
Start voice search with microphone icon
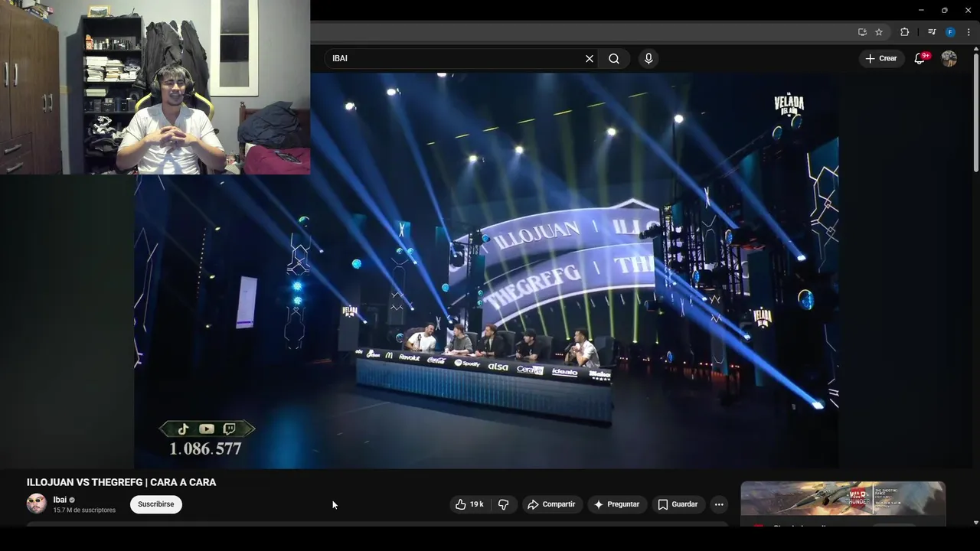[648, 59]
